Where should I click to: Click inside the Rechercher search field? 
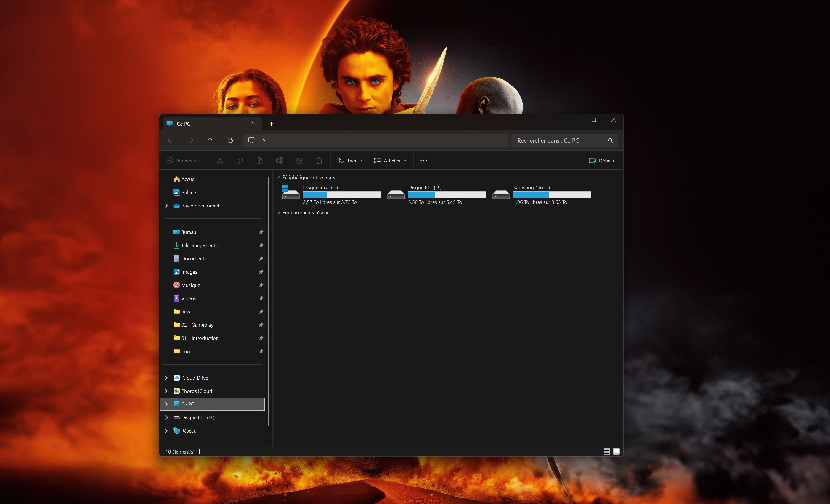point(559,140)
